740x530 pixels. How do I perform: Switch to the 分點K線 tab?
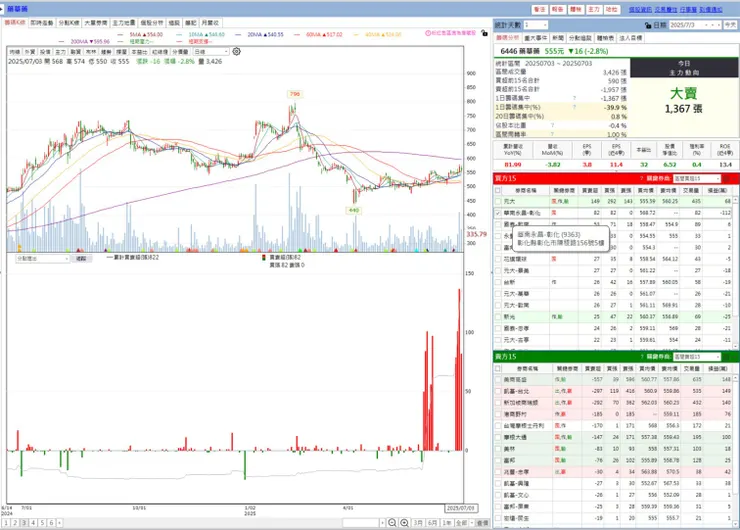[69, 23]
